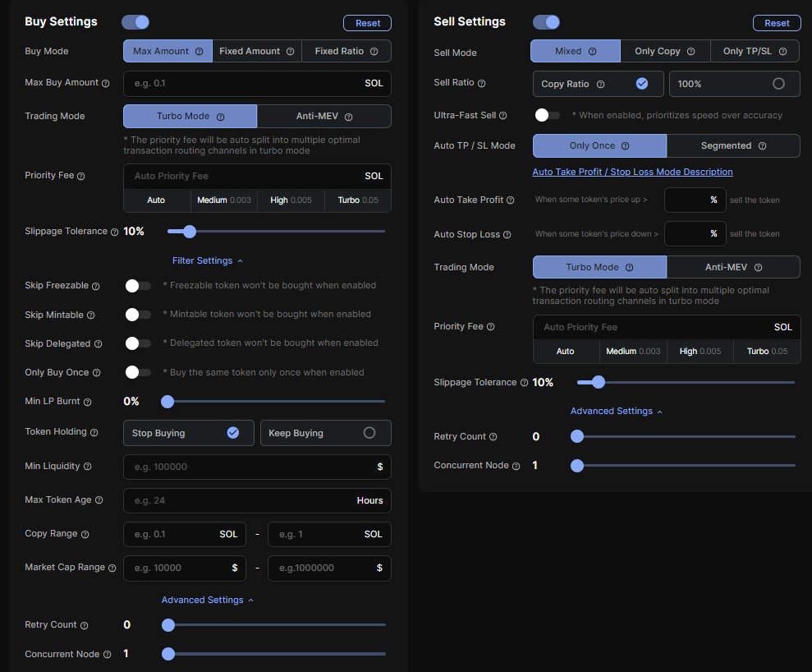Click help icon beside Only Buy Once
Screen dimensions: 812x672
pyautogui.click(x=96, y=373)
